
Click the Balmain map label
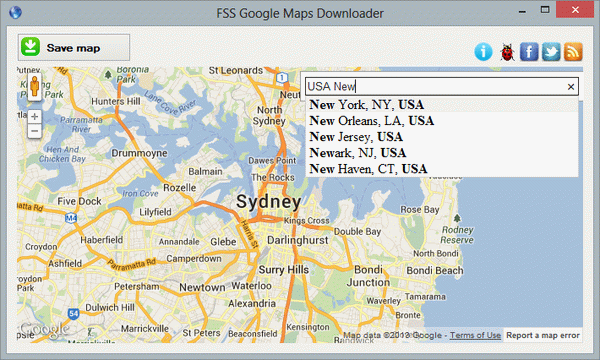pos(205,171)
